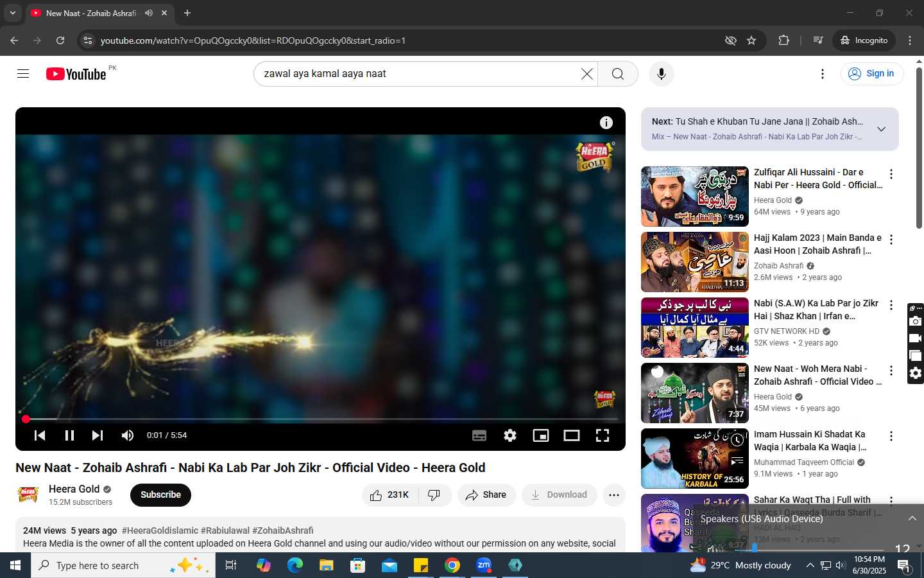Reload the page
The height and width of the screenshot is (578, 924).
click(60, 40)
